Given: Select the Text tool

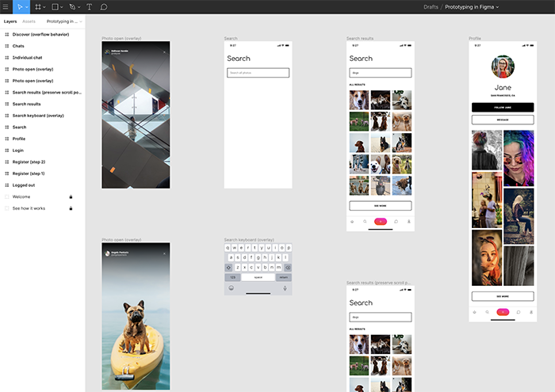Looking at the screenshot, I should click(x=89, y=6).
